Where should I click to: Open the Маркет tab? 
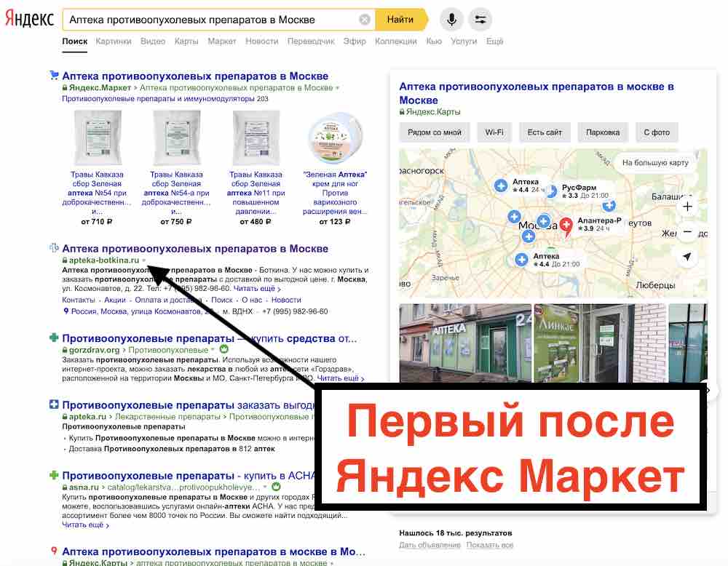point(222,41)
